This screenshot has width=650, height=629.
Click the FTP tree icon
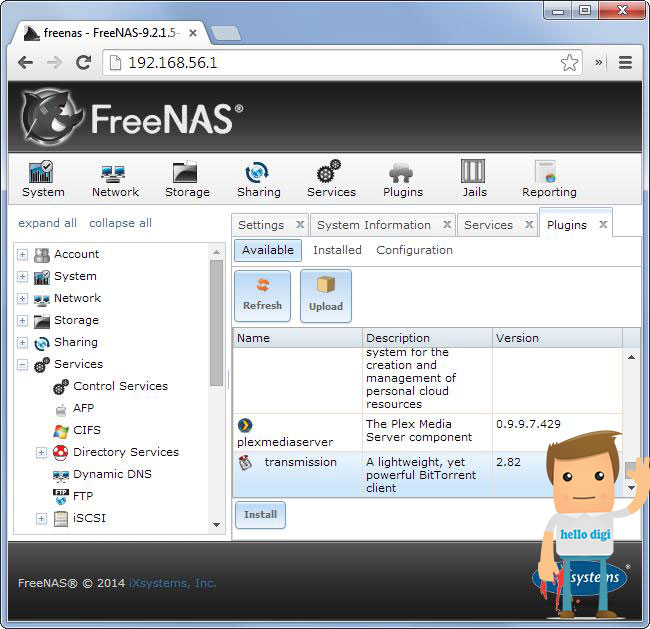pyautogui.click(x=61, y=497)
